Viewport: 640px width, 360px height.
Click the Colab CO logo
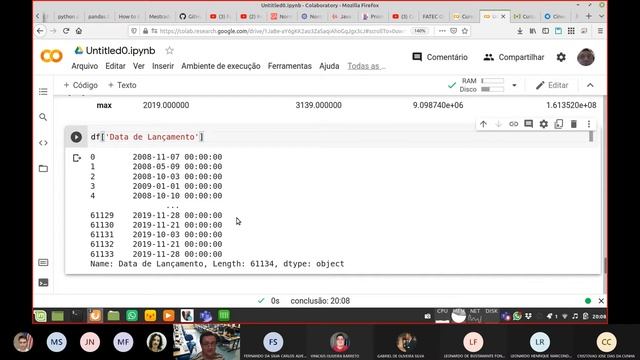[51, 56]
